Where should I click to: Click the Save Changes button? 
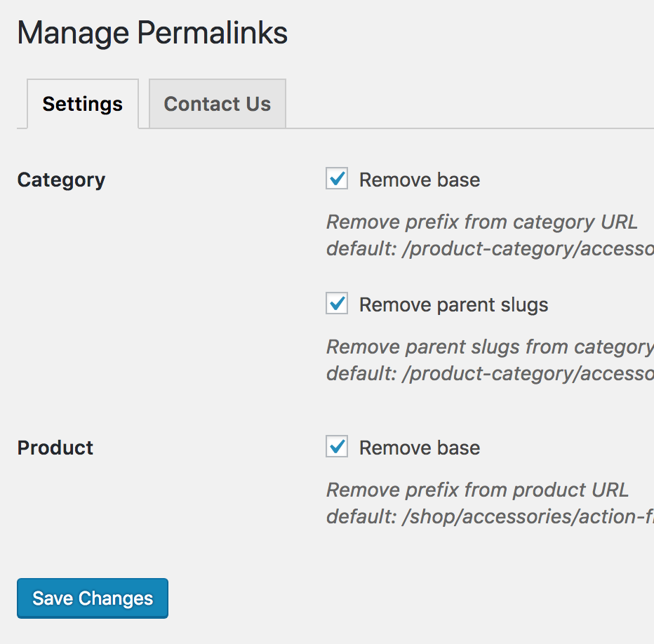click(x=93, y=598)
